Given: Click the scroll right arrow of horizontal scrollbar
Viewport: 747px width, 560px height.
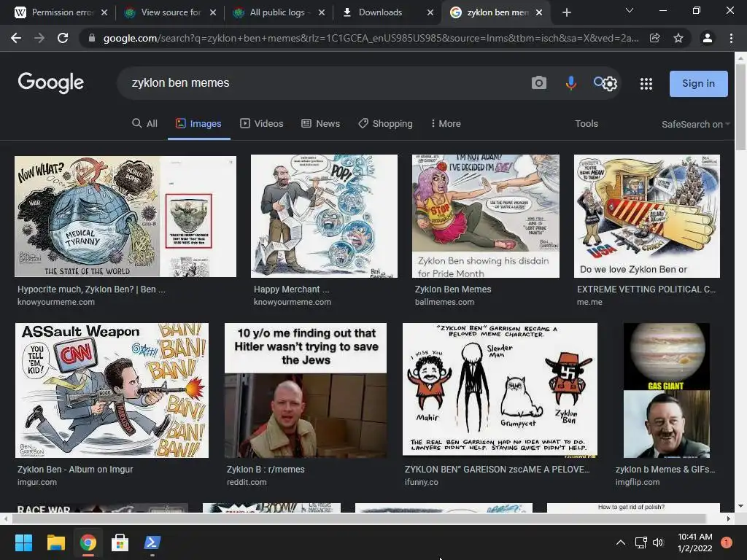Looking at the screenshot, I should 729,518.
